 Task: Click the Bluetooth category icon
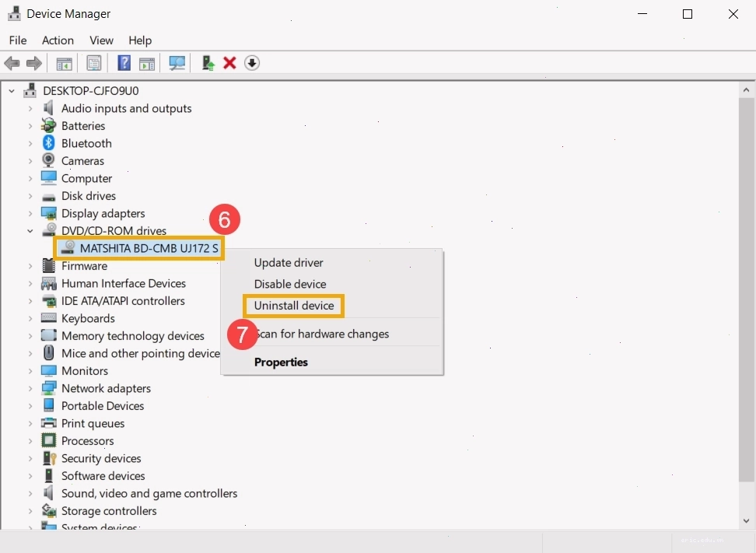point(48,142)
